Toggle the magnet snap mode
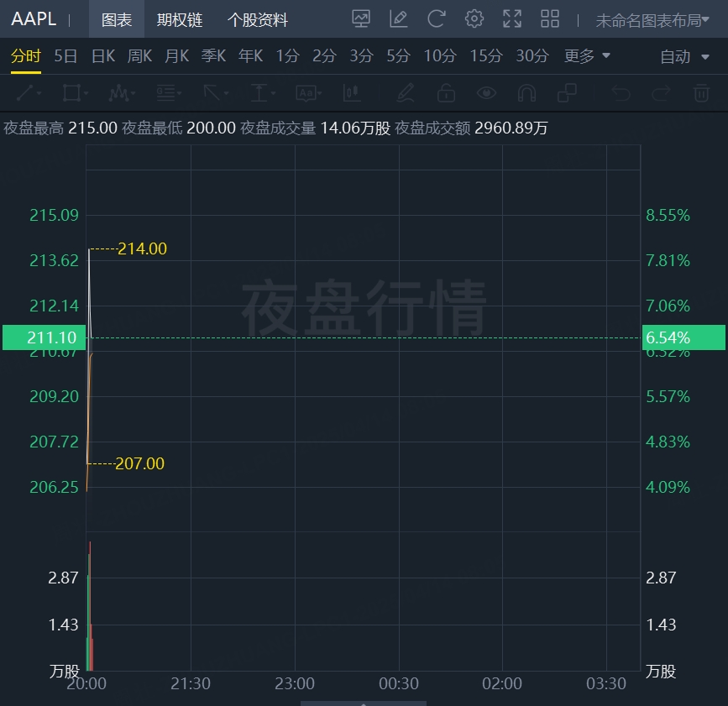The image size is (728, 706). click(526, 93)
